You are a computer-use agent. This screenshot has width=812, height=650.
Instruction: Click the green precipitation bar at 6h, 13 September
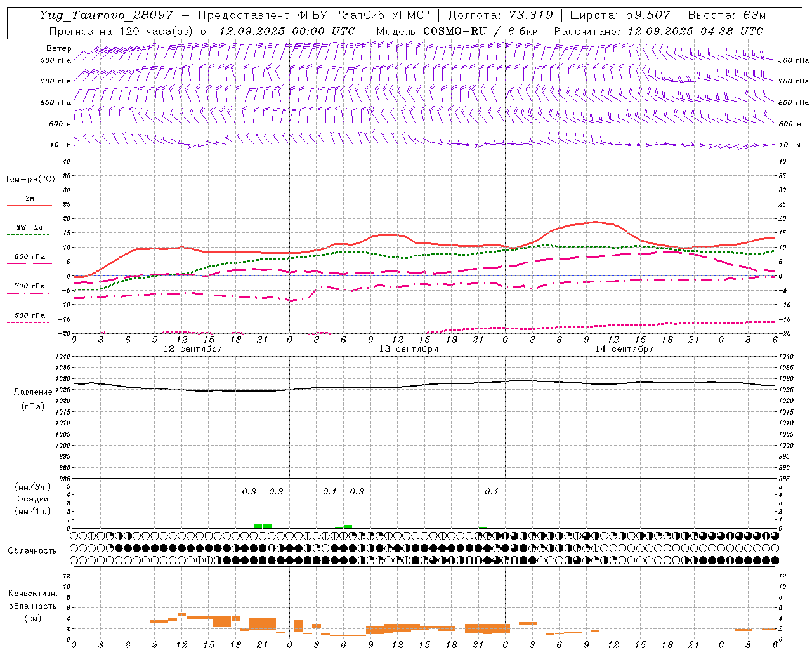[347, 526]
